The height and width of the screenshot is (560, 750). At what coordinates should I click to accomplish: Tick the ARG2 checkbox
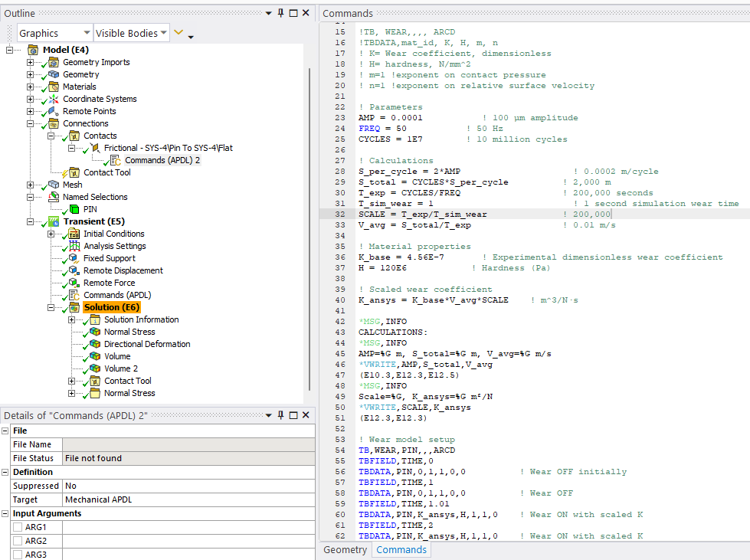17,541
